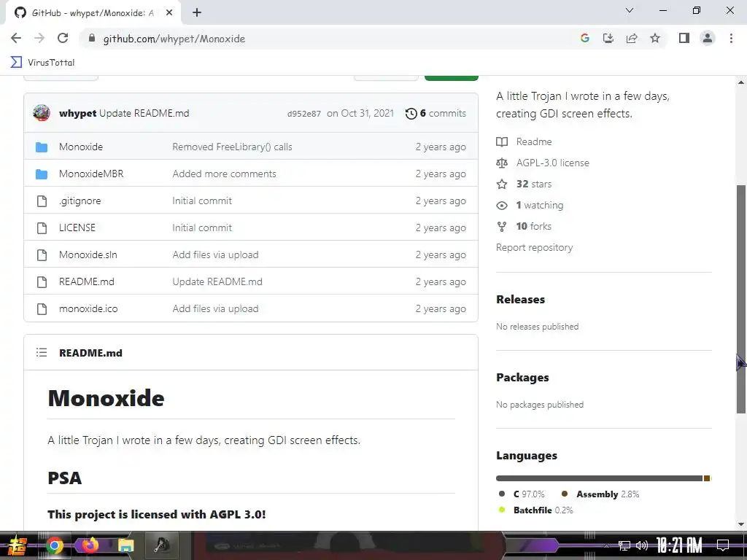Click the browser forward arrow
This screenshot has height=560, width=747.
(x=39, y=38)
